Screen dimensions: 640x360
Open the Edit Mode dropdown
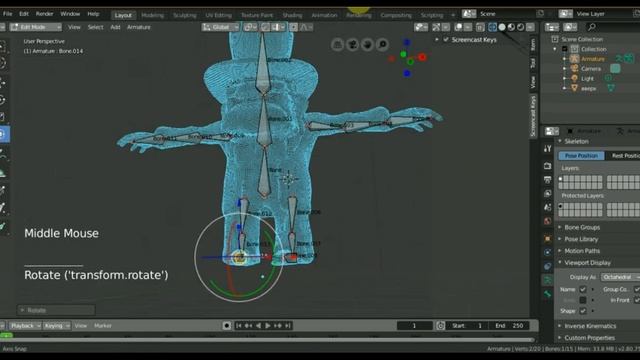coord(36,27)
